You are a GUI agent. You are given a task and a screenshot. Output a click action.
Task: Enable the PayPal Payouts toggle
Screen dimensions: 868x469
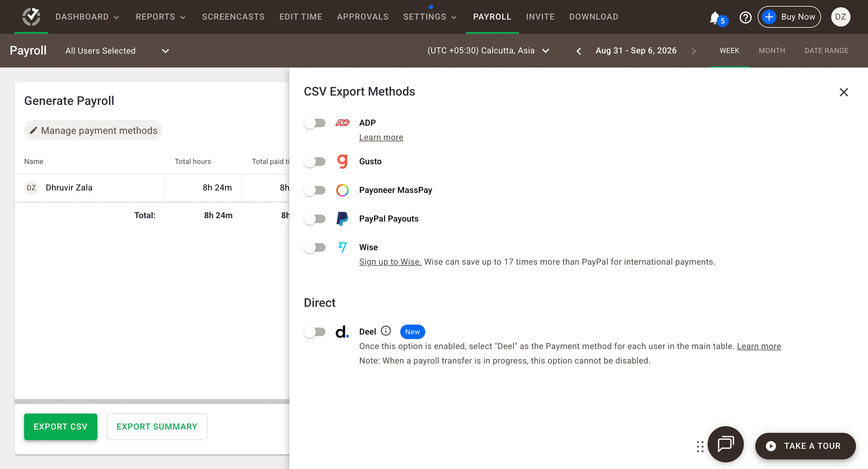pos(315,219)
